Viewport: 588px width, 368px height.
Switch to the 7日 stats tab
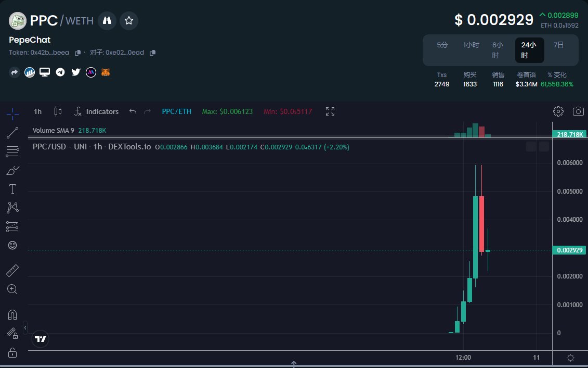[558, 45]
